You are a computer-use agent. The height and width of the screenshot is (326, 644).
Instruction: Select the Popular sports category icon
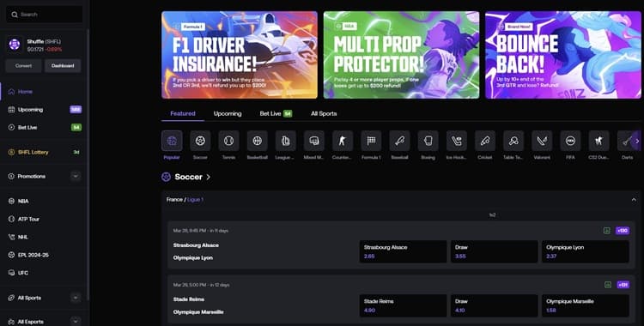[172, 141]
